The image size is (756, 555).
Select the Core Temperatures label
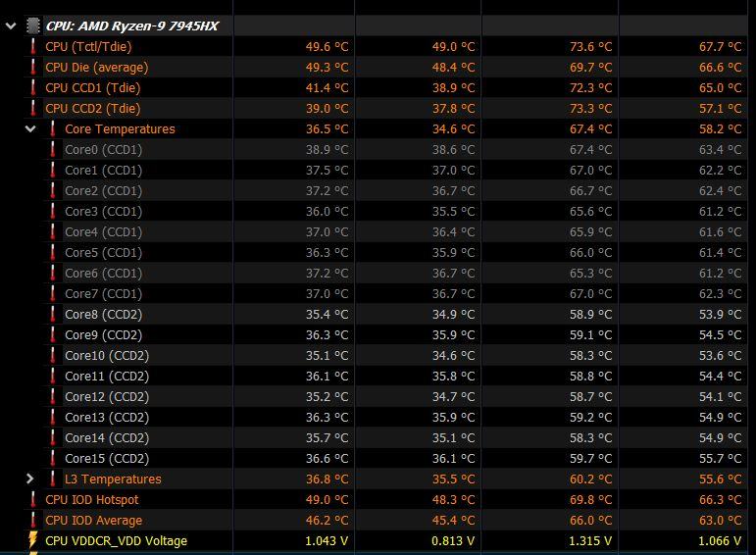point(120,128)
